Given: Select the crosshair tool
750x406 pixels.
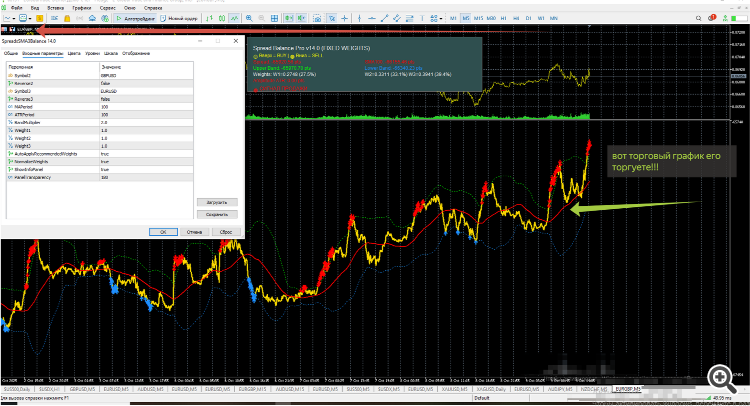Looking at the screenshot, I should tap(344, 18).
